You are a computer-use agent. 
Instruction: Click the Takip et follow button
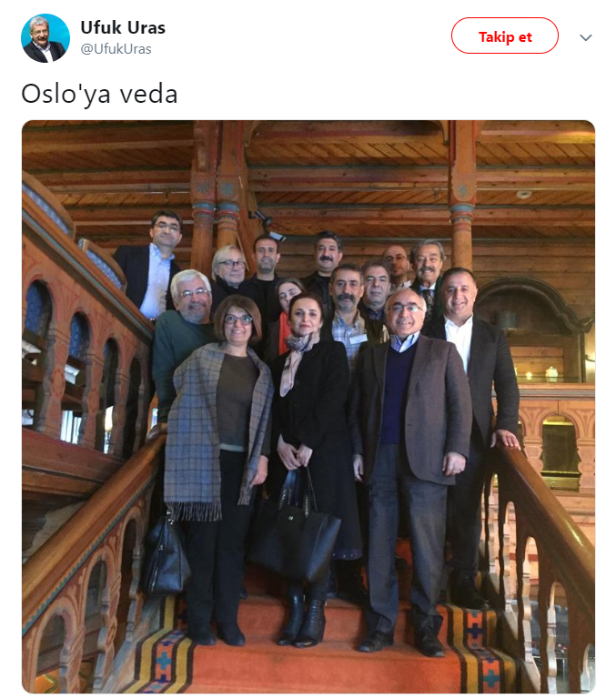click(505, 35)
